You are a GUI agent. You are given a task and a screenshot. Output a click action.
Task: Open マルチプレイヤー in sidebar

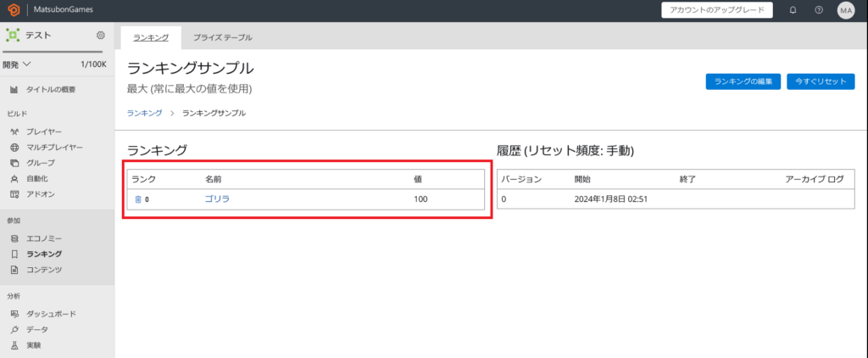55,148
